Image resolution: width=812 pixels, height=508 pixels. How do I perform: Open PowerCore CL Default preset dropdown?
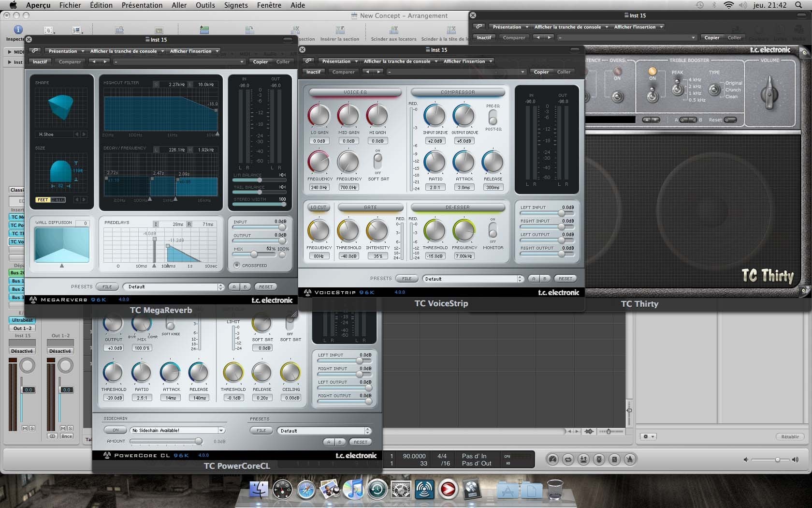tap(324, 431)
